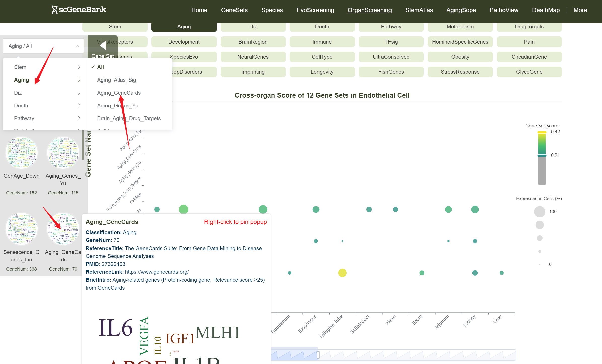This screenshot has height=364, width=602.
Task: Click the white left-arrow collapse panel icon
Action: coord(102,46)
